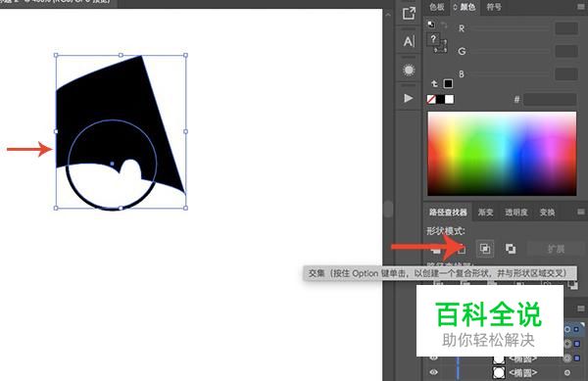The width and height of the screenshot is (588, 381).
Task: Click the bottom-left selection handle
Action: [x=56, y=208]
